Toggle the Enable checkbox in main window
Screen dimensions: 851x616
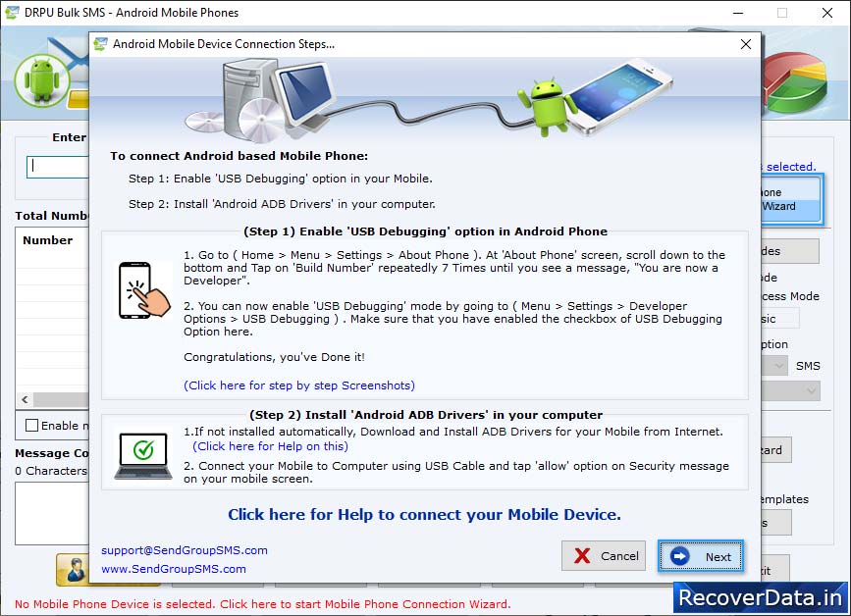coord(32,425)
